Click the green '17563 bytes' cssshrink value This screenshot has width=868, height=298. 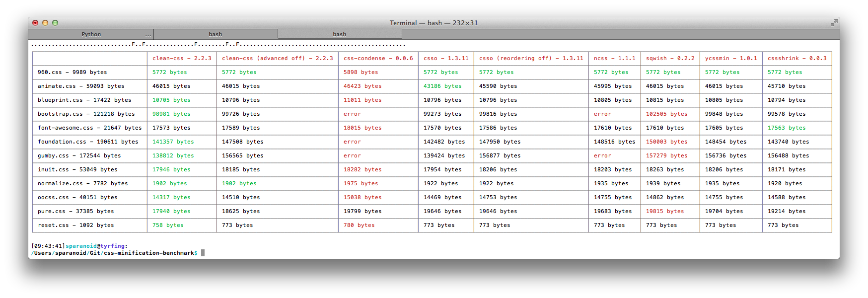click(x=787, y=128)
